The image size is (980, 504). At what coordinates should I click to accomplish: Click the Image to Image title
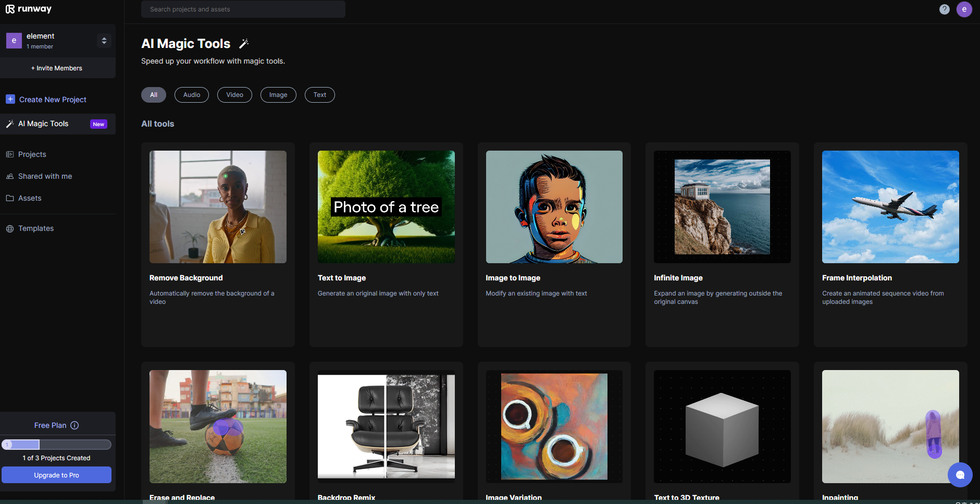[513, 278]
